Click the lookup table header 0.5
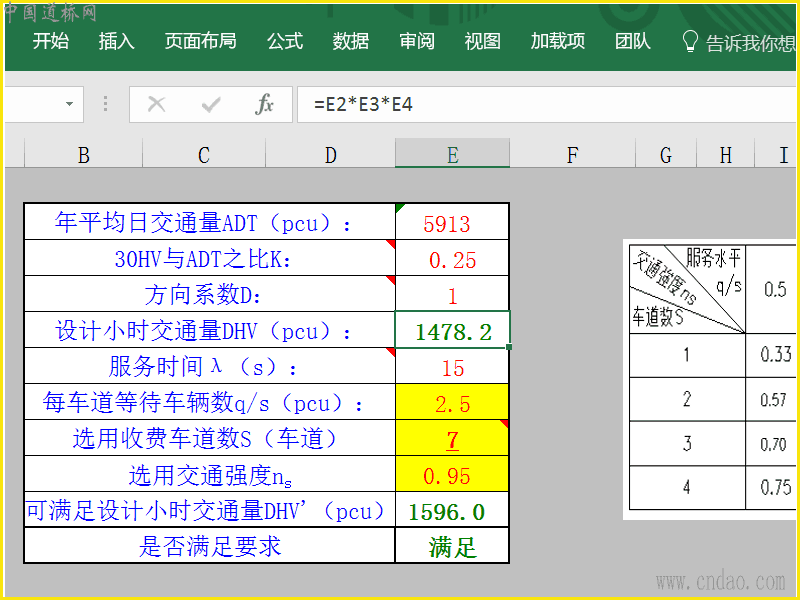800x600 pixels. coord(774,289)
